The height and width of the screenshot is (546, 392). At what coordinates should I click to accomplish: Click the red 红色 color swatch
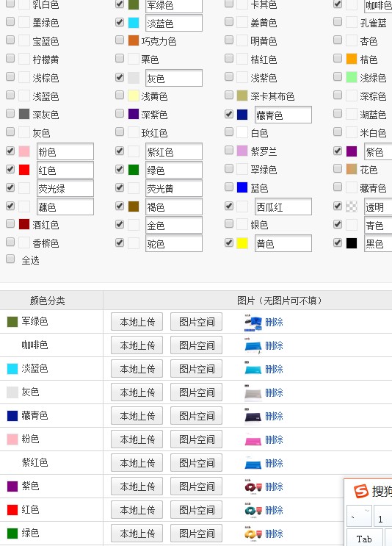(24, 170)
